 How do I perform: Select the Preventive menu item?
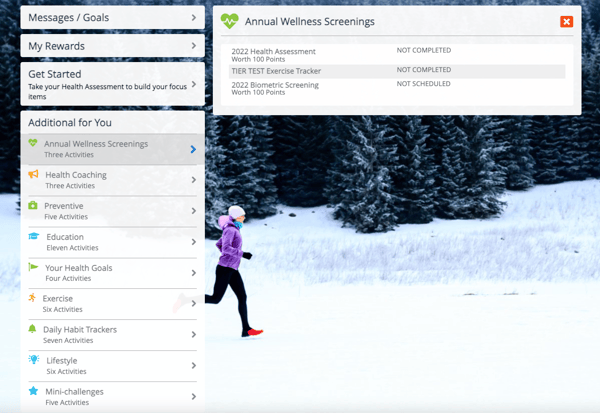click(112, 211)
